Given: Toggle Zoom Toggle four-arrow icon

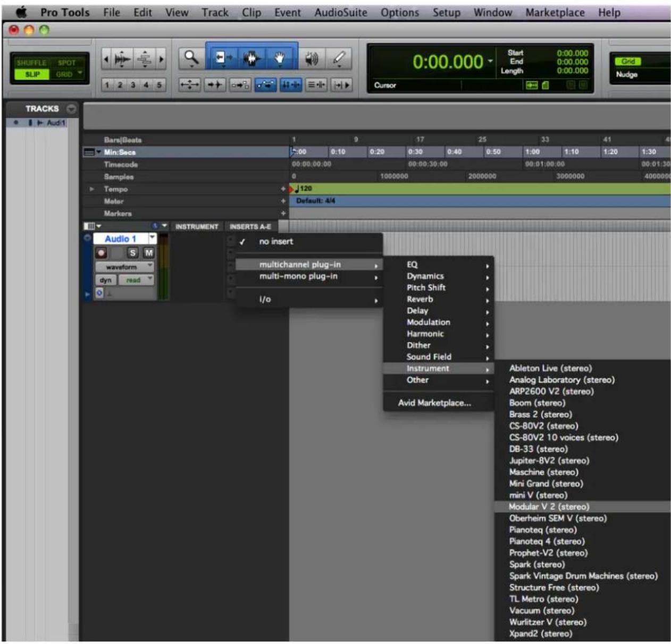Looking at the screenshot, I should coord(189,84).
